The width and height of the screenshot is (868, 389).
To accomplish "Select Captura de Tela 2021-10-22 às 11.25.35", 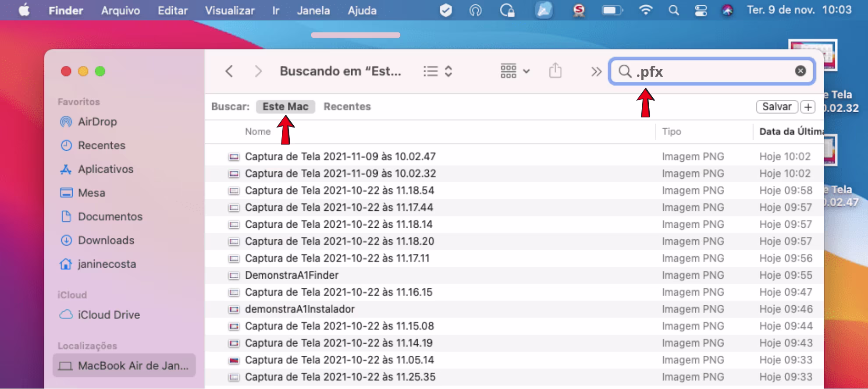I will tap(514, 377).
